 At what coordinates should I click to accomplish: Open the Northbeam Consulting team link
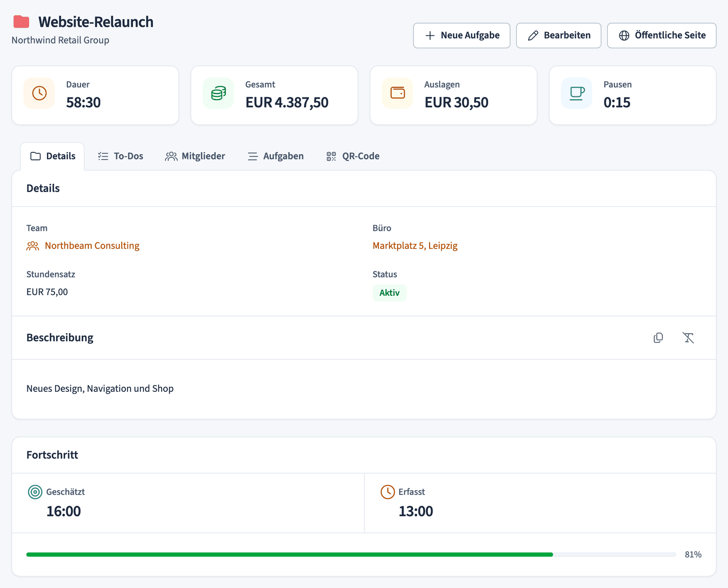pos(92,246)
